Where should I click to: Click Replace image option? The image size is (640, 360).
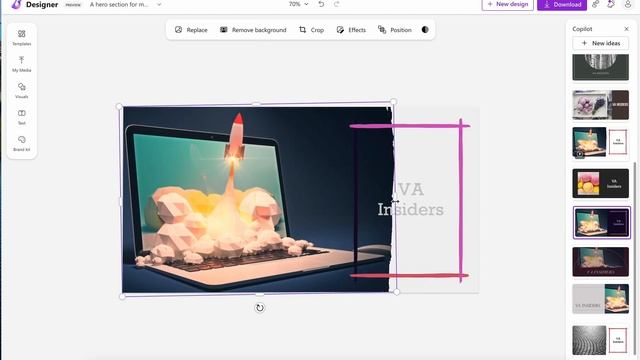pyautogui.click(x=191, y=30)
